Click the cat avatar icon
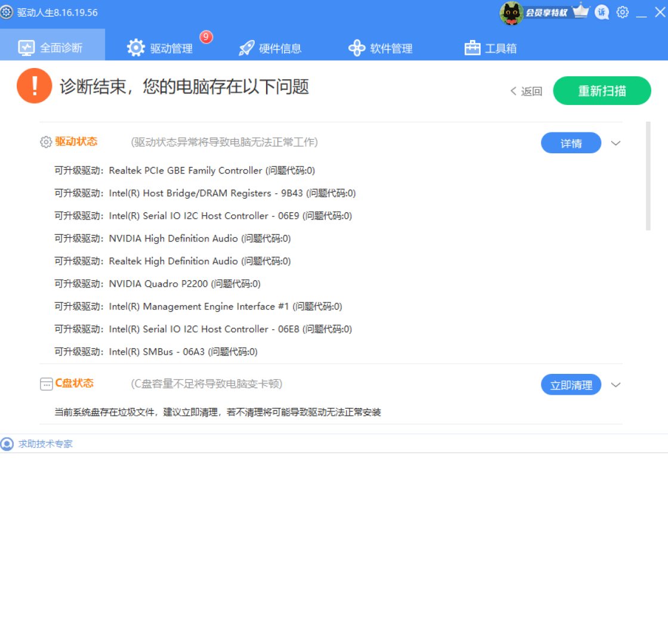This screenshot has width=668, height=644. [x=511, y=13]
